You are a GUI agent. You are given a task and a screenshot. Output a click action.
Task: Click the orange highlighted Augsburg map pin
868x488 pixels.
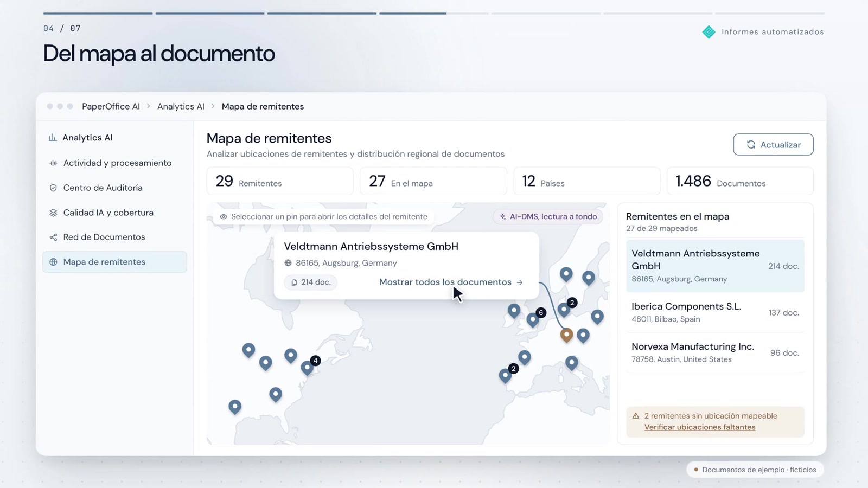click(x=566, y=335)
